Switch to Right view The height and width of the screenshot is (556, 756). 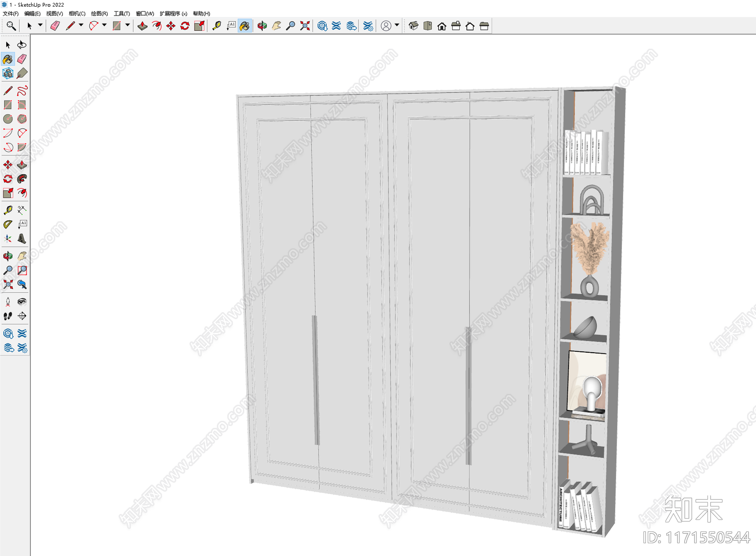click(456, 26)
